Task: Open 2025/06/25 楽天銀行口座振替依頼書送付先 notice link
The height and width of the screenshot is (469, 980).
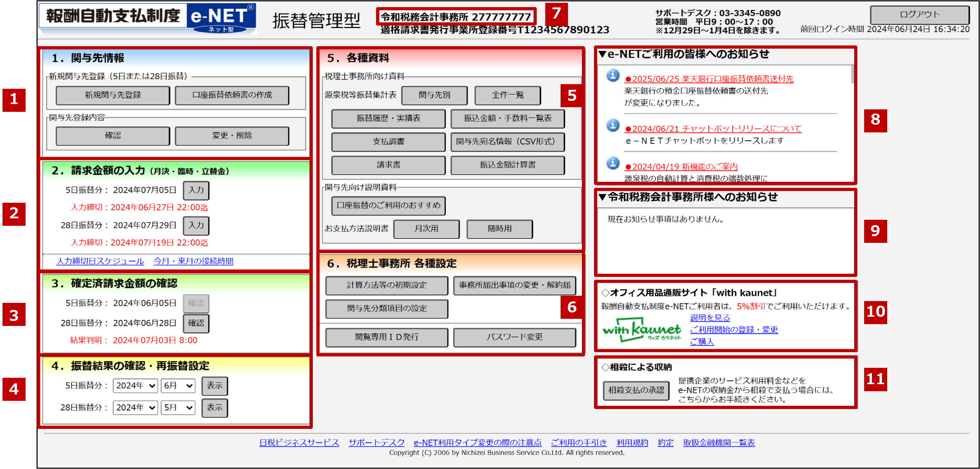Action: pyautogui.click(x=709, y=79)
